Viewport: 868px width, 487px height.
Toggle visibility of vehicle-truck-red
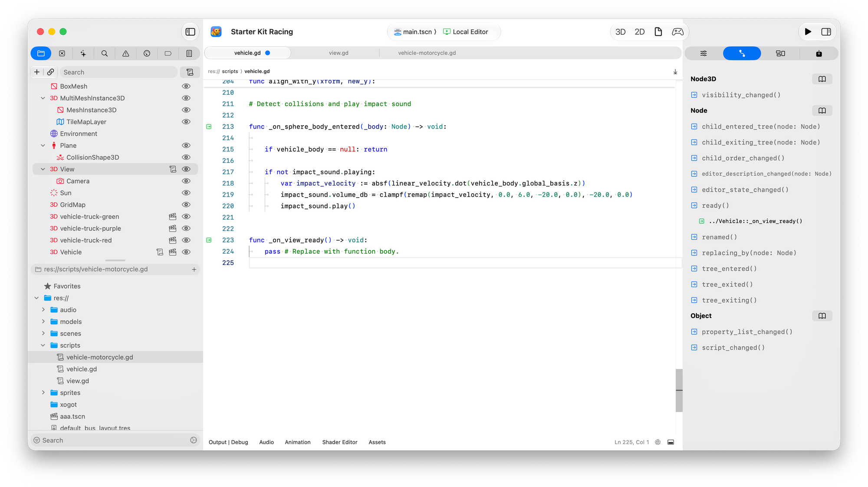186,240
